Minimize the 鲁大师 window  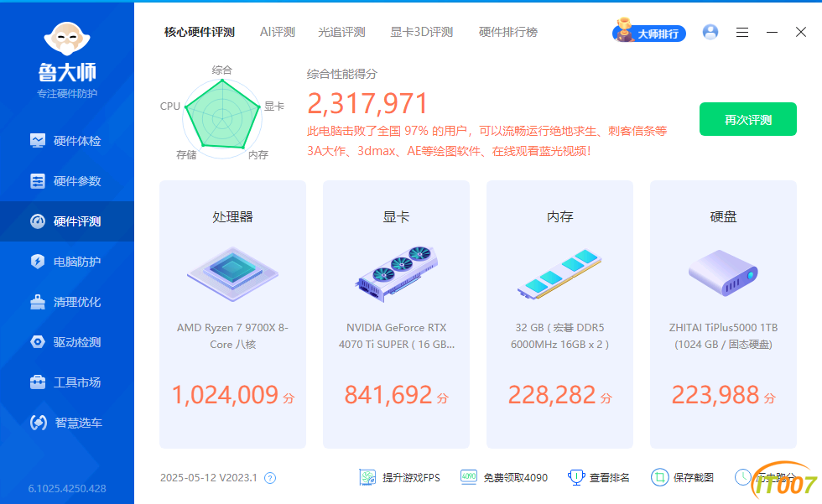click(772, 33)
